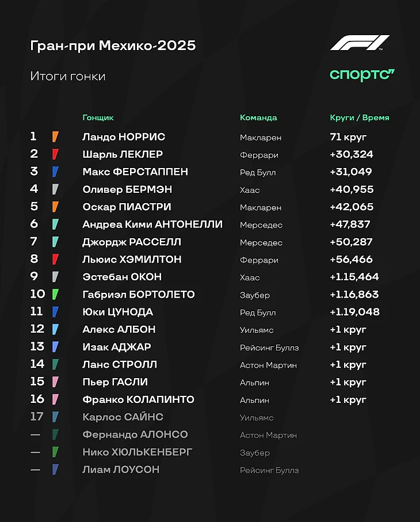
Task: Click the Круги / Время column header
Action: [360, 117]
